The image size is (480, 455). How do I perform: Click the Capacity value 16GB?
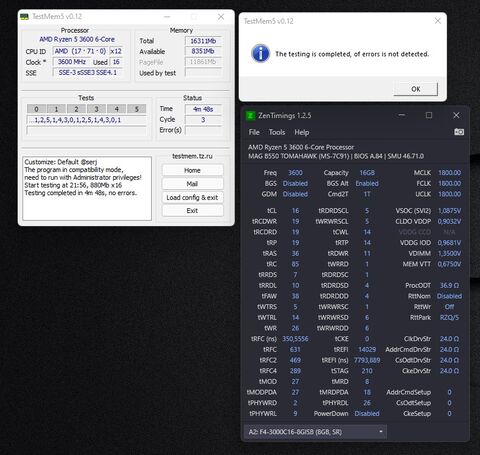(367, 173)
